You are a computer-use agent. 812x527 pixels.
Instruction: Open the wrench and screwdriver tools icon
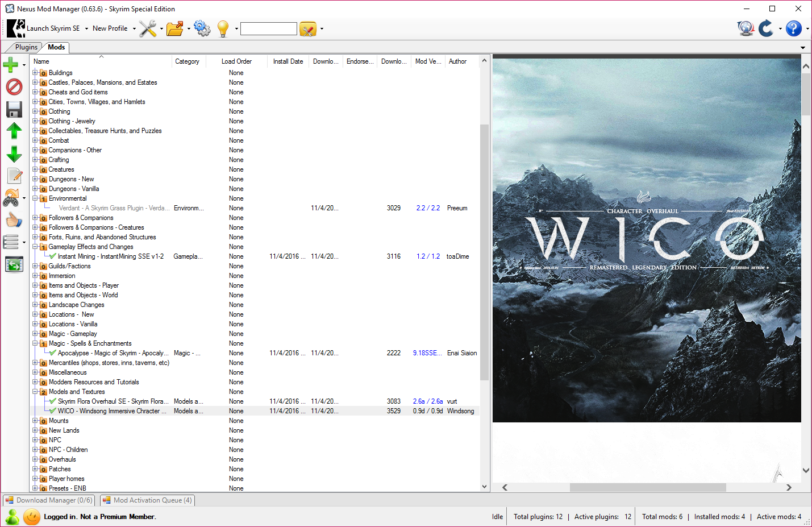148,28
